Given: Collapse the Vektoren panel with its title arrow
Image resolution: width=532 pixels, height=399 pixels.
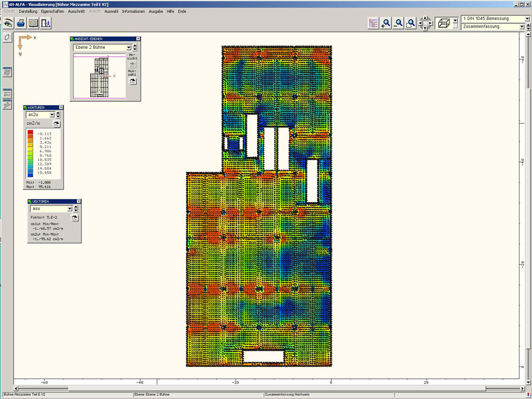Looking at the screenshot, I should 79,202.
